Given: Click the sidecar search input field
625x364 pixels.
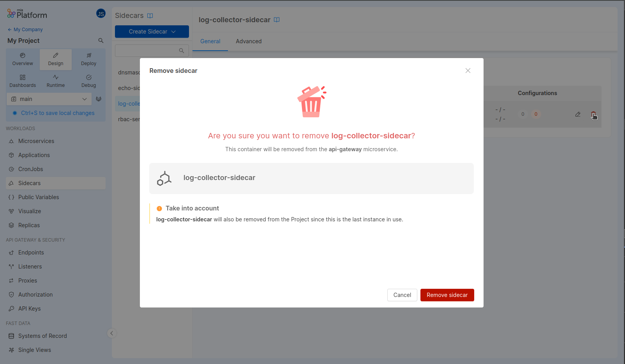Looking at the screenshot, I should tap(147, 51).
